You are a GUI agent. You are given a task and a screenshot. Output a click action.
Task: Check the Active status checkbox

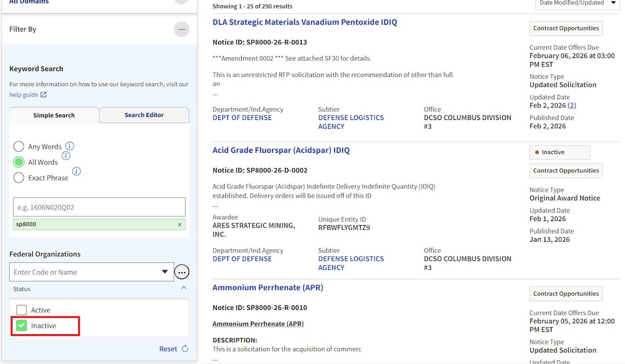click(x=21, y=309)
